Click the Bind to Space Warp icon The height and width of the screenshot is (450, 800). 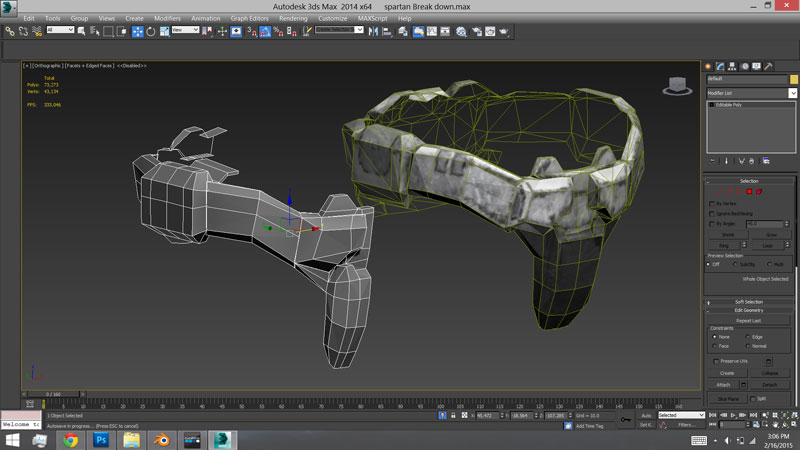coord(37,32)
